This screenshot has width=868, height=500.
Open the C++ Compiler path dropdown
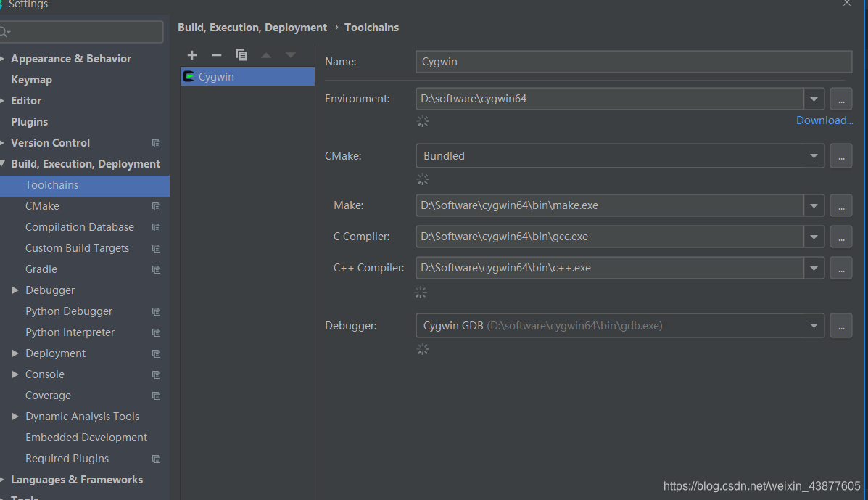[x=814, y=268]
